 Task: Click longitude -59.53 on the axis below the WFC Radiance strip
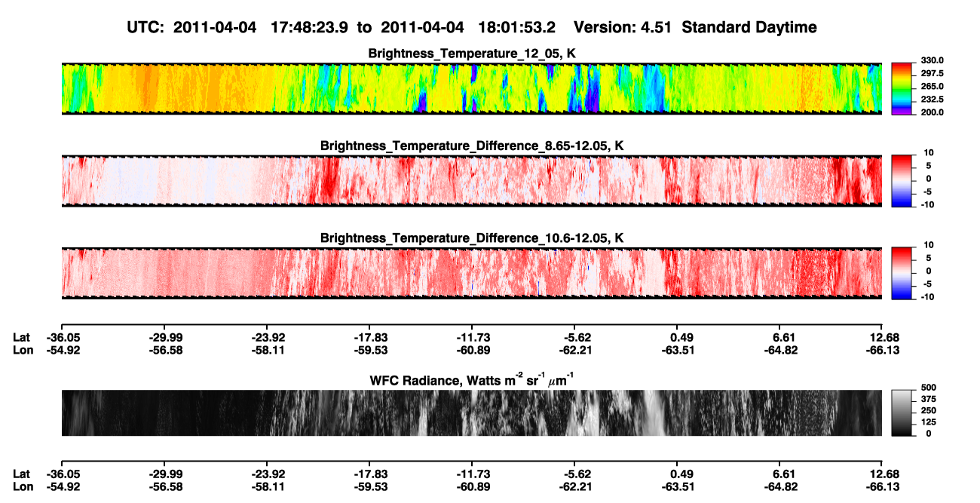pos(370,486)
